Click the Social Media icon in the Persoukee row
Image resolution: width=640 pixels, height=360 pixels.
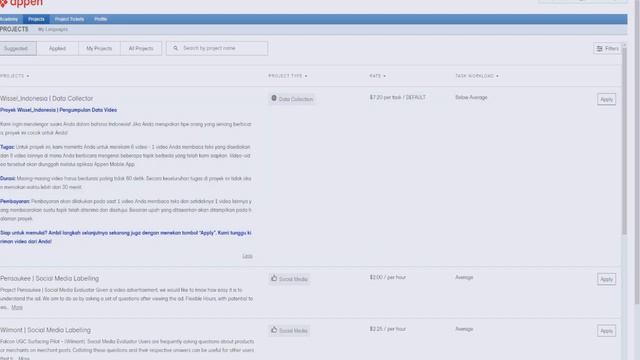pos(274,278)
